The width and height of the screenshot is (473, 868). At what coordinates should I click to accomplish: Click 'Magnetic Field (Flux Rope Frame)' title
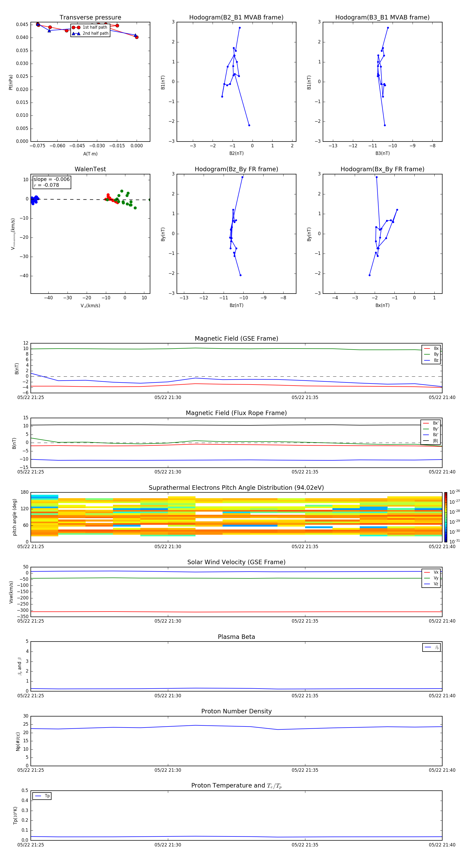point(236,413)
